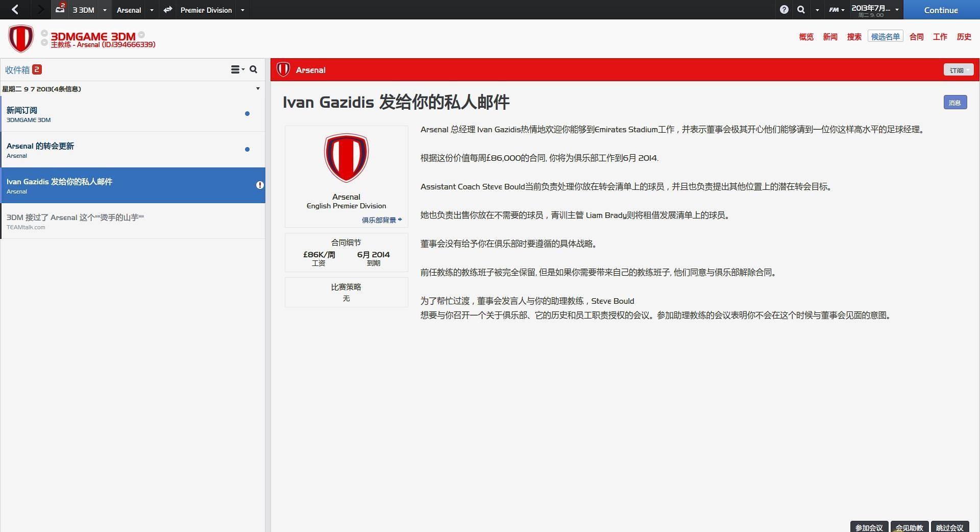Image resolution: width=980 pixels, height=532 pixels.
Task: Click the 6月 2014 contract expiry value
Action: click(374, 254)
